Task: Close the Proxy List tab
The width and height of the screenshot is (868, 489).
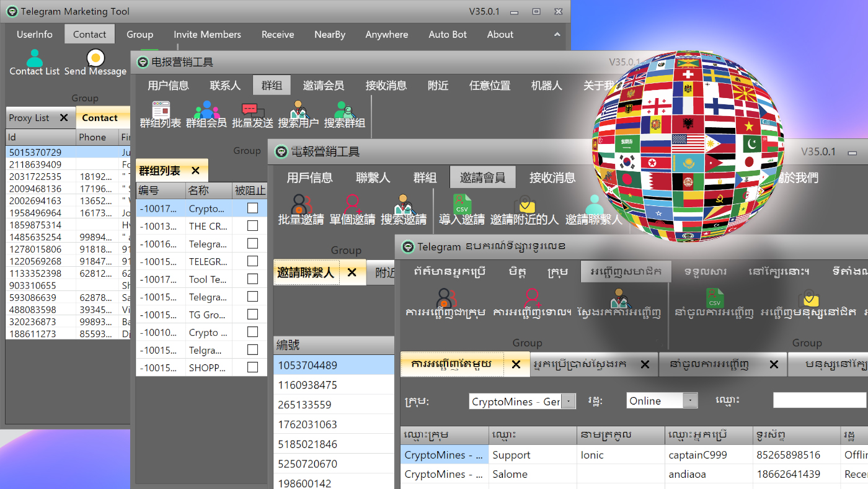Action: pos(64,117)
